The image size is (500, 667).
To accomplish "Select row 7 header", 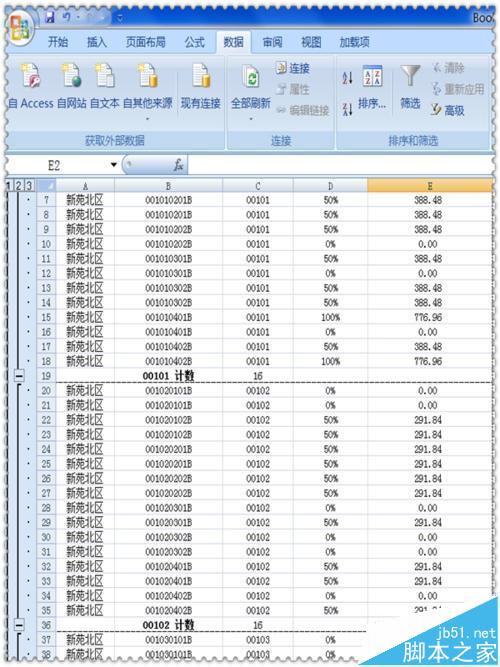I will (x=46, y=200).
